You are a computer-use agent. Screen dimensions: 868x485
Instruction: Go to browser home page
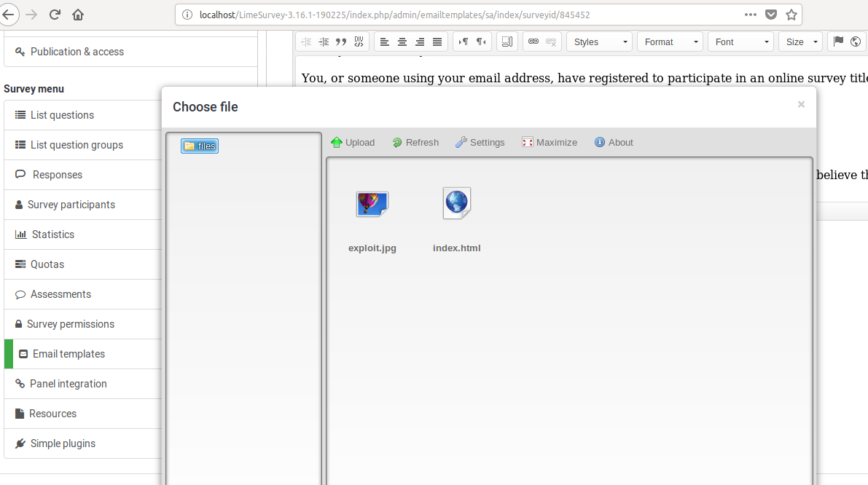[x=78, y=15]
